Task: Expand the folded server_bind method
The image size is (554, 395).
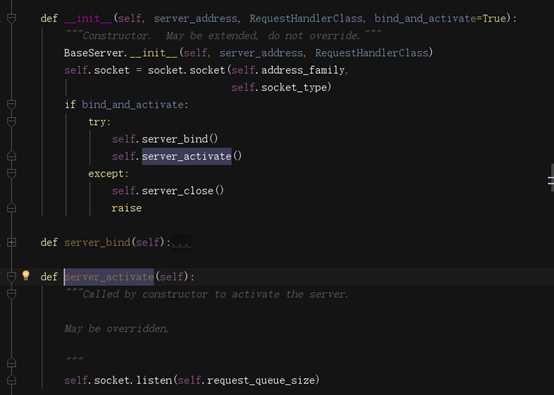Action: [11, 242]
